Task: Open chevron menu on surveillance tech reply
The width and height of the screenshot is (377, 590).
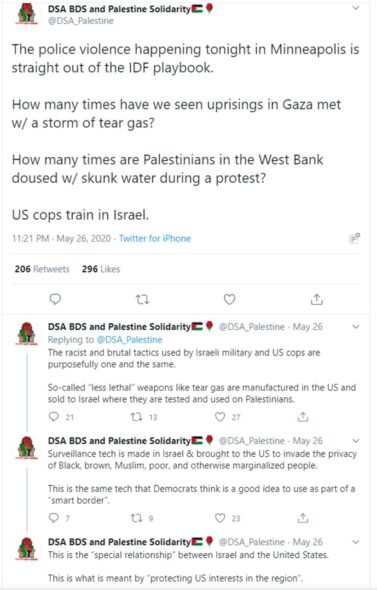Action: (356, 441)
